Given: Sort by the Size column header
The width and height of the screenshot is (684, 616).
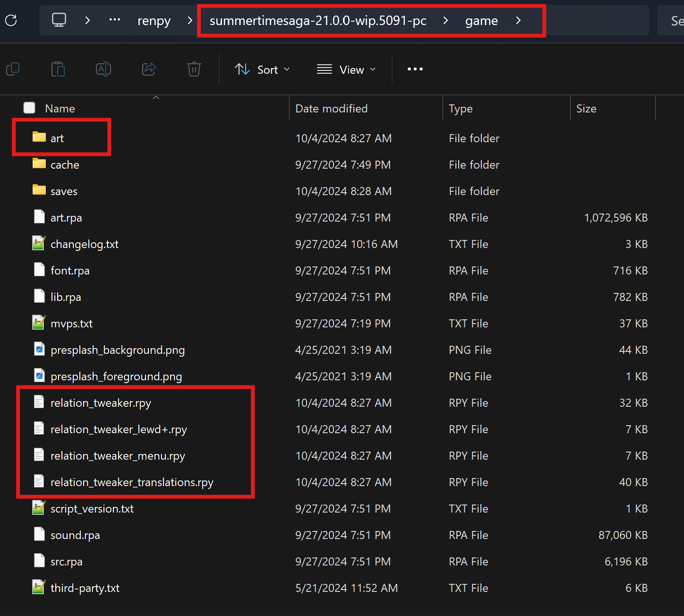Looking at the screenshot, I should pos(586,109).
